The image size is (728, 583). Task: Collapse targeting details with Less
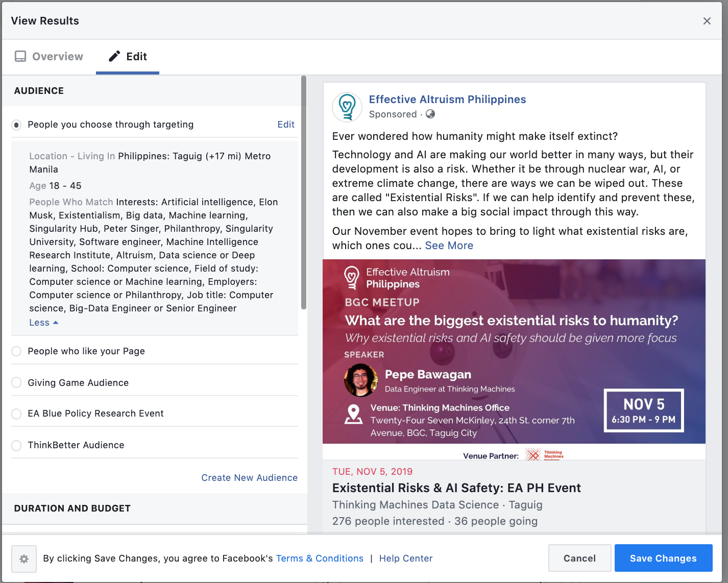click(43, 323)
